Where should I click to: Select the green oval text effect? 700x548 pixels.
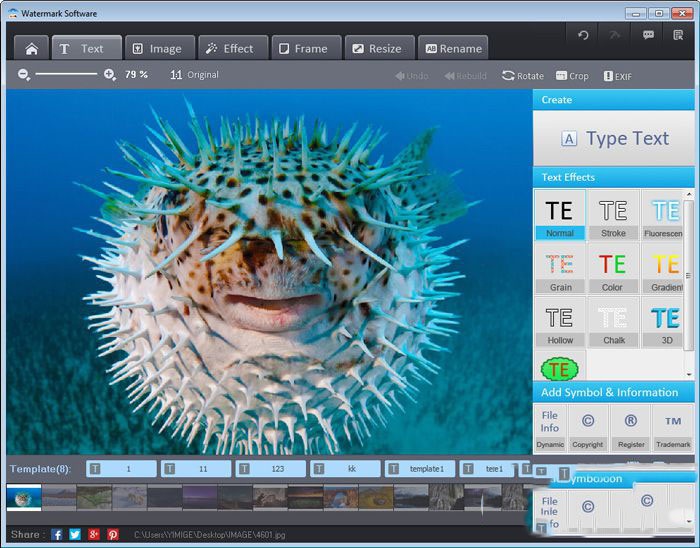(x=559, y=369)
